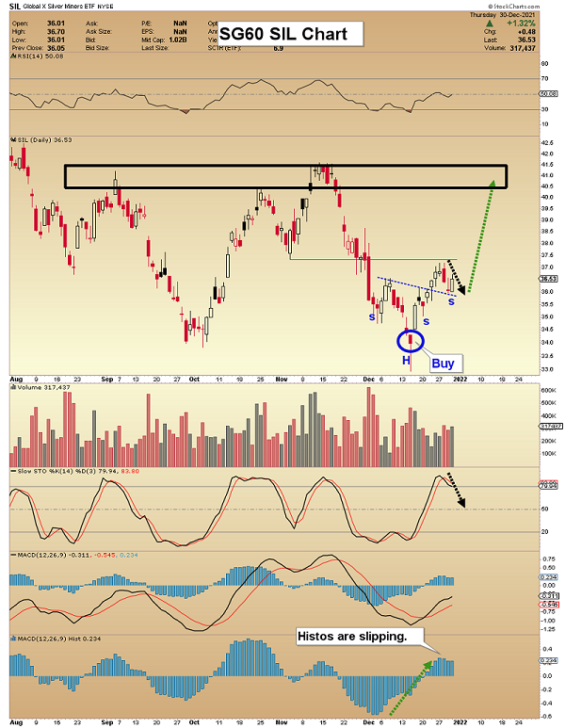Click the blue H head label
Image resolution: width=565 pixels, height=728 pixels.
[x=407, y=360]
